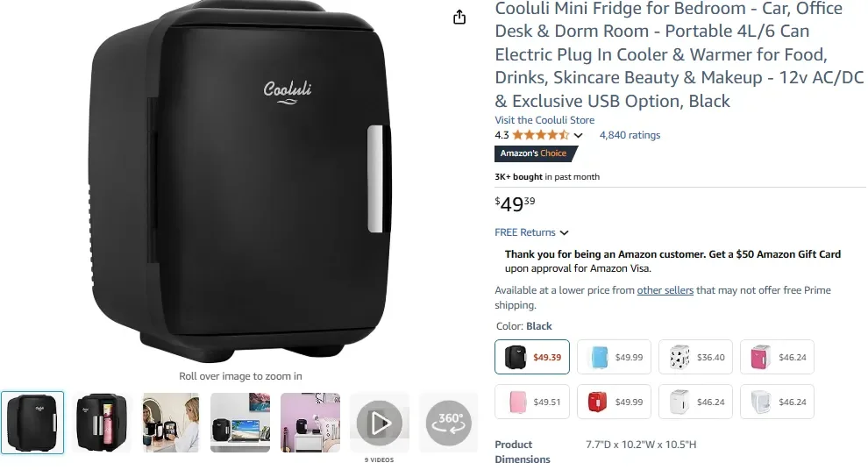Click the share icon above product image
Image resolution: width=868 pixels, height=470 pixels.
(459, 18)
